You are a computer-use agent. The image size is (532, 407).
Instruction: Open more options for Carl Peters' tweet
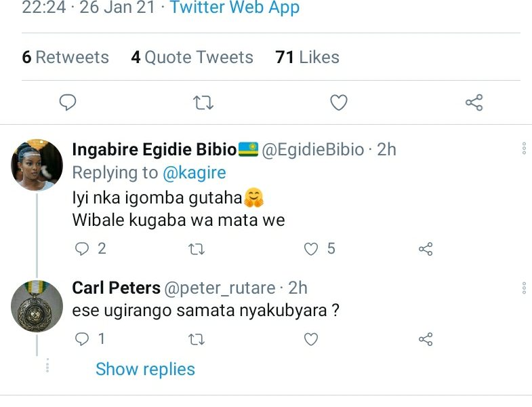524,288
